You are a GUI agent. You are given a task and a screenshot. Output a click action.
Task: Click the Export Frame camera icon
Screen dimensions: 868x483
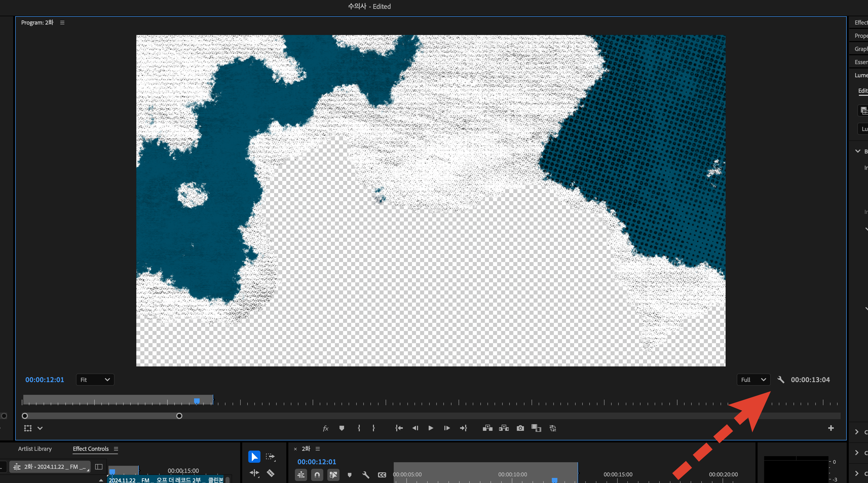pos(520,428)
